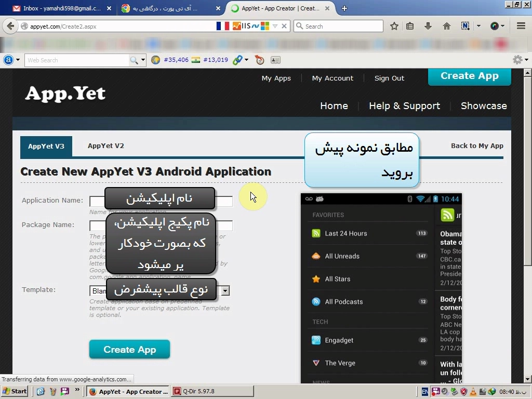
Task: Click the N extension icon in toolbar
Action: point(465,26)
